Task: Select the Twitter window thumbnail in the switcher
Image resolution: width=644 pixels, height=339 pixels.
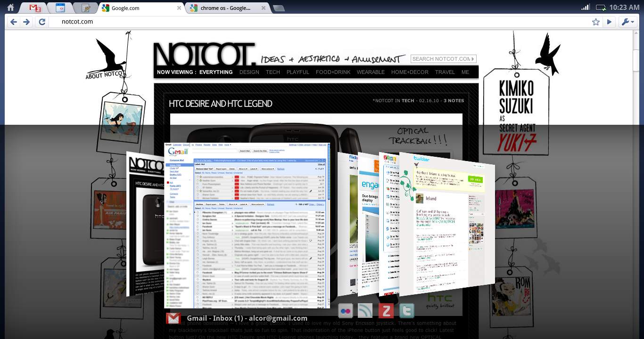Action: pos(446,224)
